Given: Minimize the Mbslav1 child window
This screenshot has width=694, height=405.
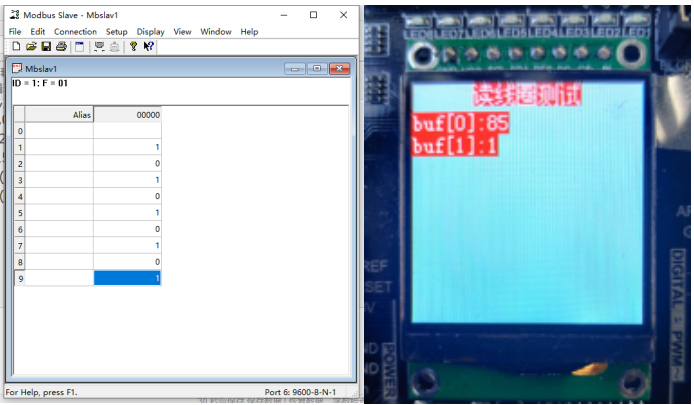Looking at the screenshot, I should pos(295,68).
